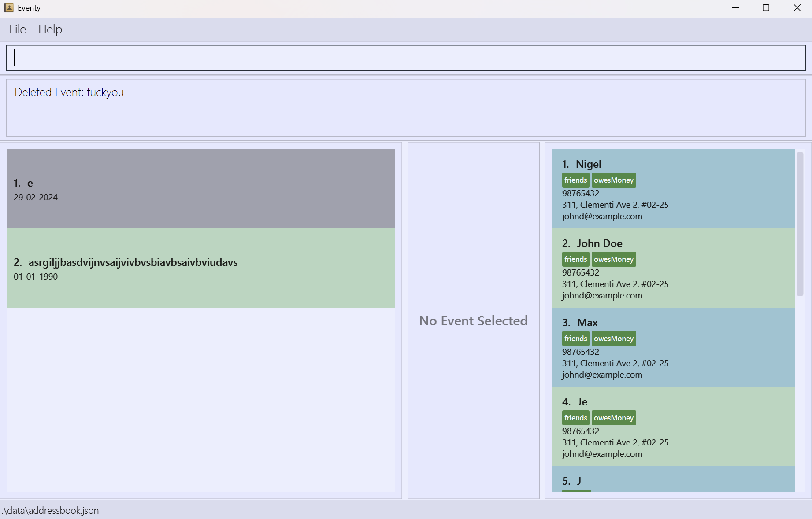Select contact Max
Viewport: 812px width, 519px height.
pyautogui.click(x=673, y=347)
